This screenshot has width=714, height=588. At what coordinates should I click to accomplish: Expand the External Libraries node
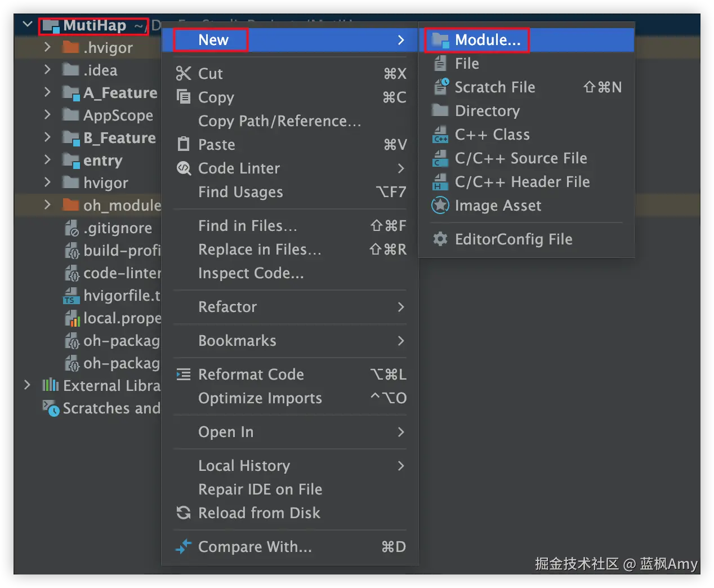[x=27, y=385]
